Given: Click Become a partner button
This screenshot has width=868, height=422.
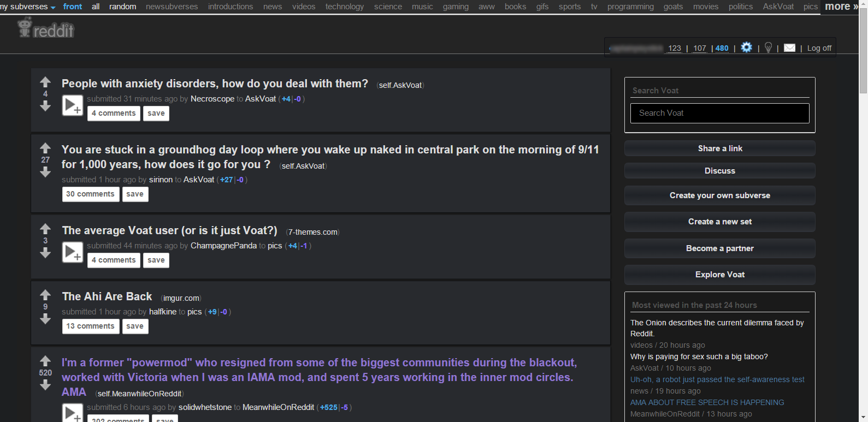Looking at the screenshot, I should (x=720, y=248).
